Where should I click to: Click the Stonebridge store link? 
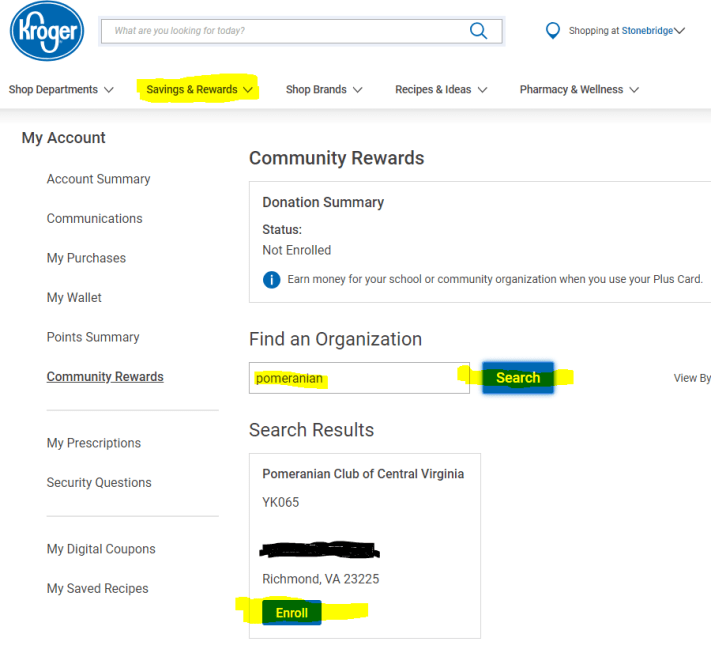pos(647,31)
